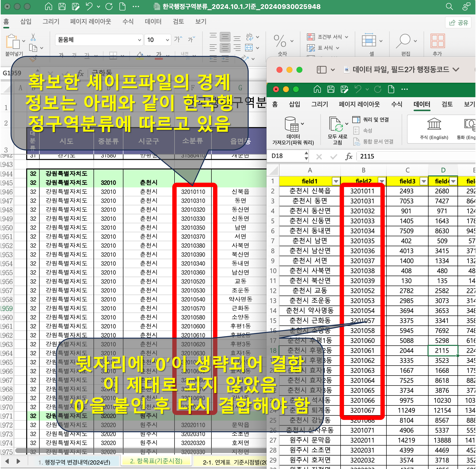476x469 pixels.
Task: Toggle the field3 filter button
Action: (x=423, y=182)
